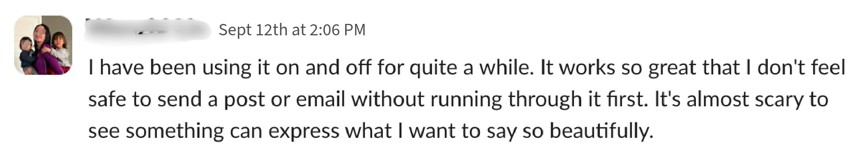Click the word "email" in the message
This screenshot has height=160, width=868.
(320, 99)
